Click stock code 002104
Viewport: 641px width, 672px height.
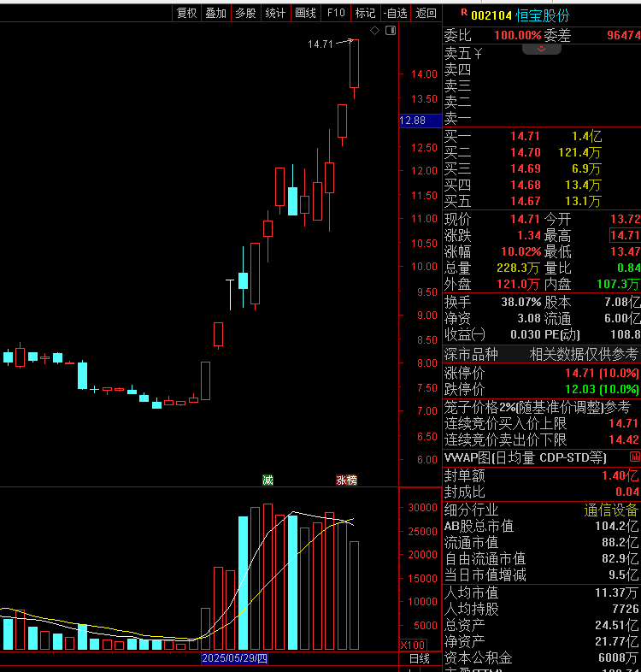pos(491,16)
